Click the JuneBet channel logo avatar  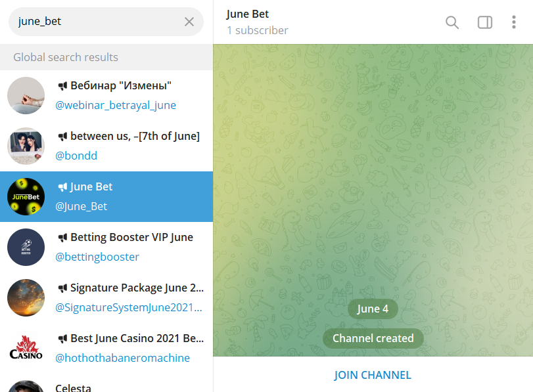point(26,197)
